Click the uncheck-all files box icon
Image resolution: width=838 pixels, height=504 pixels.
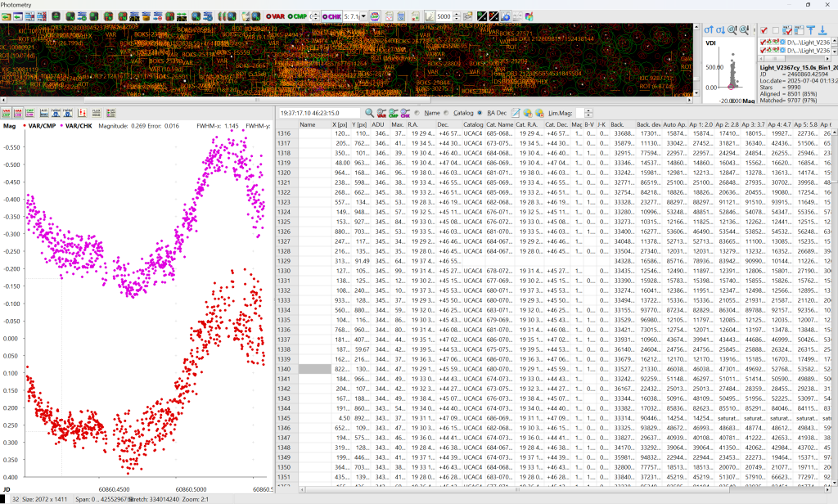pos(776,30)
